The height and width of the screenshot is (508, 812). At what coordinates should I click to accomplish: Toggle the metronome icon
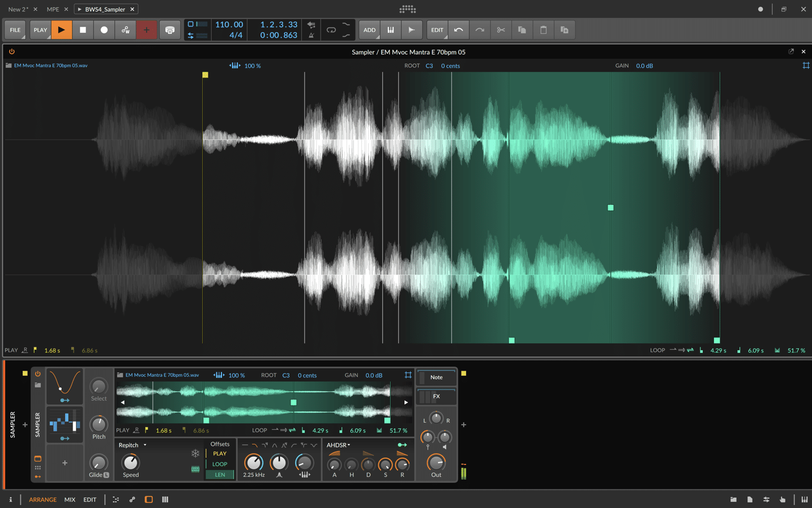[311, 35]
